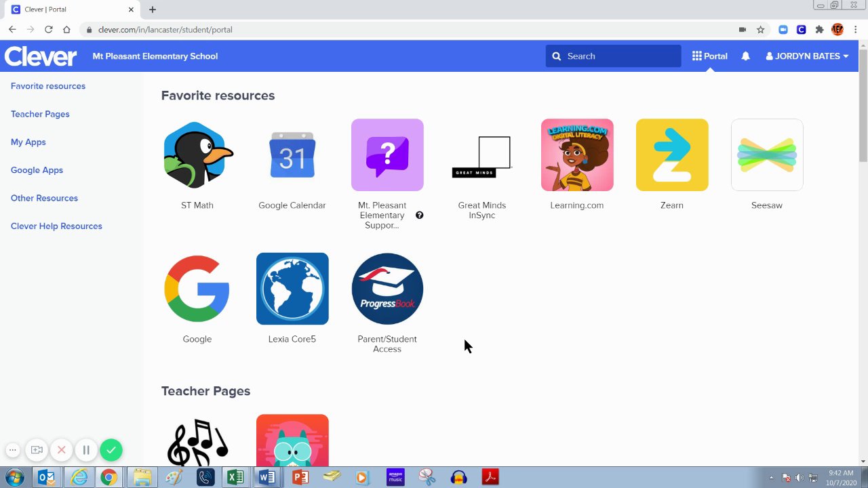Click the Zoom extension icon
This screenshot has height=488, width=868.
point(783,30)
